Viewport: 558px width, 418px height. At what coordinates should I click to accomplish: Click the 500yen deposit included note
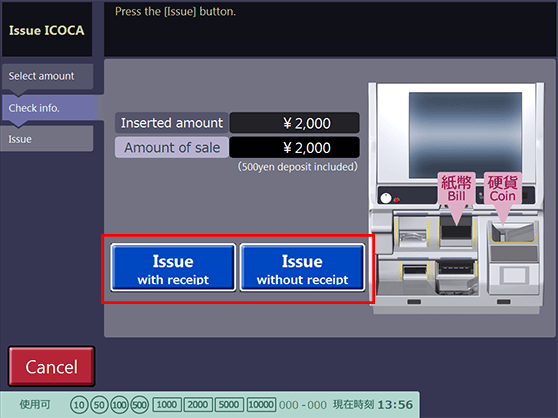click(x=298, y=167)
